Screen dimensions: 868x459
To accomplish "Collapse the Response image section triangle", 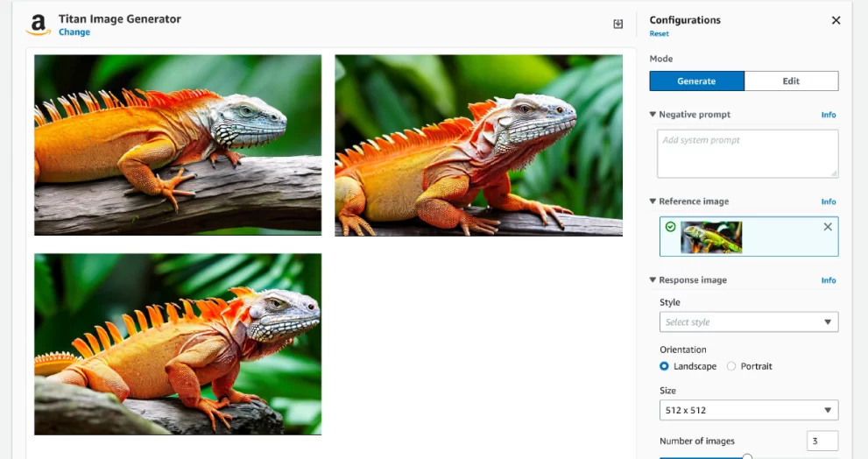I will [653, 280].
